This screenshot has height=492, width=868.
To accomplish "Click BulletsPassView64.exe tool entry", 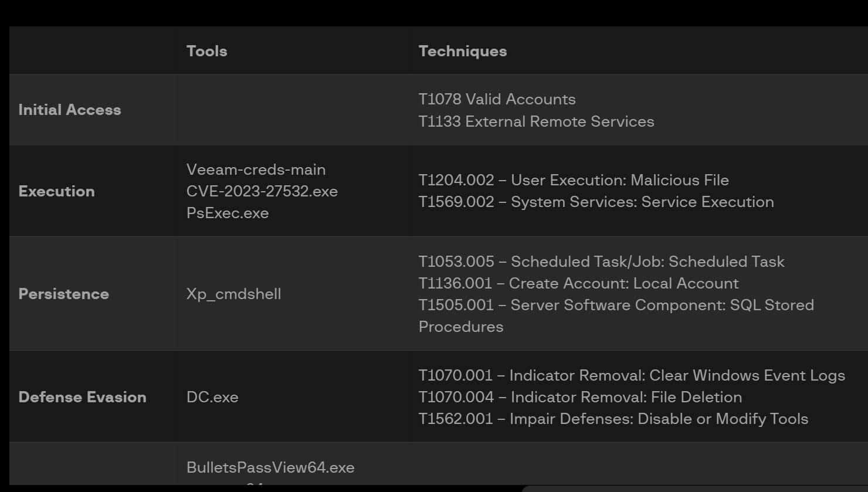I will click(270, 467).
